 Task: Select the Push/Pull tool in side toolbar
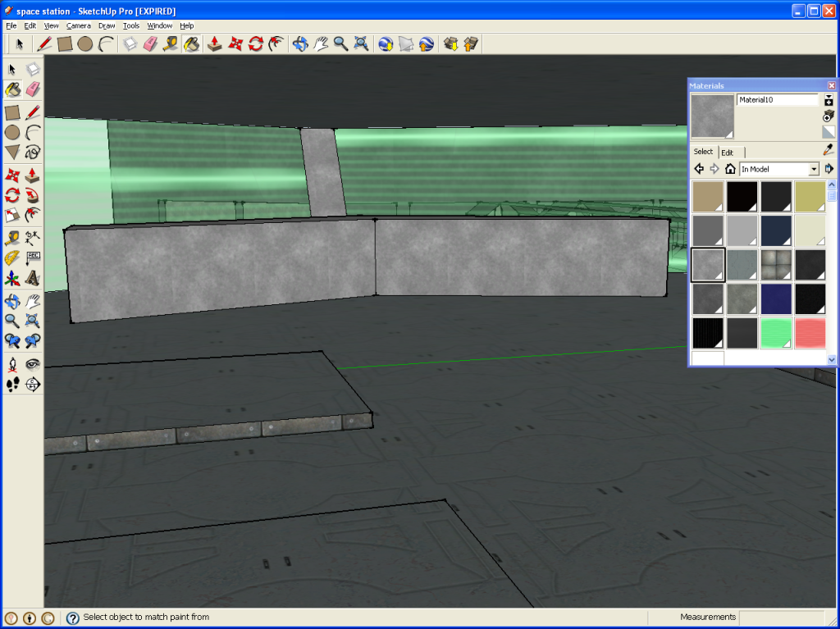(33, 175)
